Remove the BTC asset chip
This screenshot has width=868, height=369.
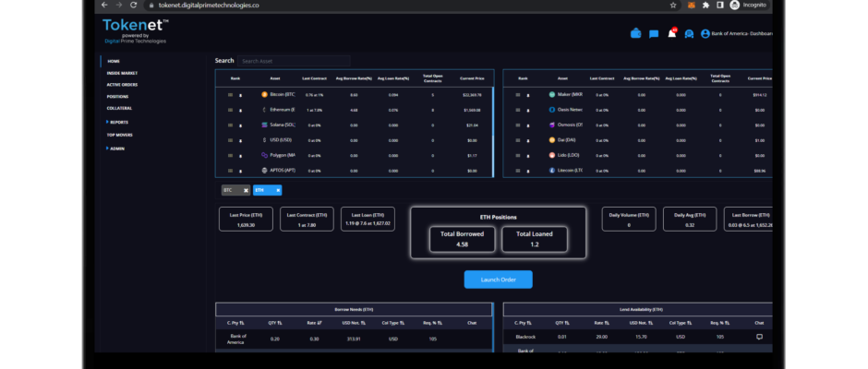coord(246,190)
